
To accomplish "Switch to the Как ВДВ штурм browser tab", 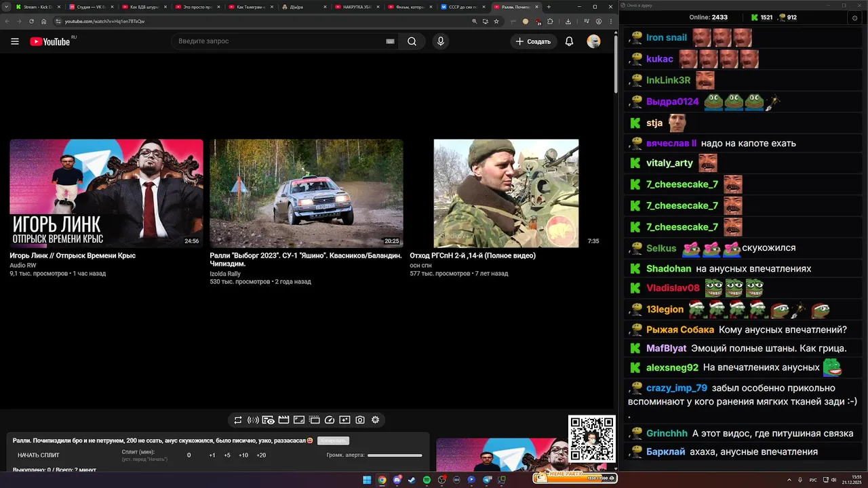I will tap(144, 7).
